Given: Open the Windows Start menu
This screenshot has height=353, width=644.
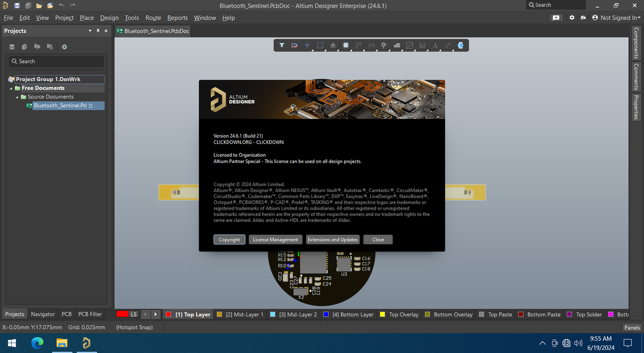Looking at the screenshot, I should pyautogui.click(x=12, y=343).
